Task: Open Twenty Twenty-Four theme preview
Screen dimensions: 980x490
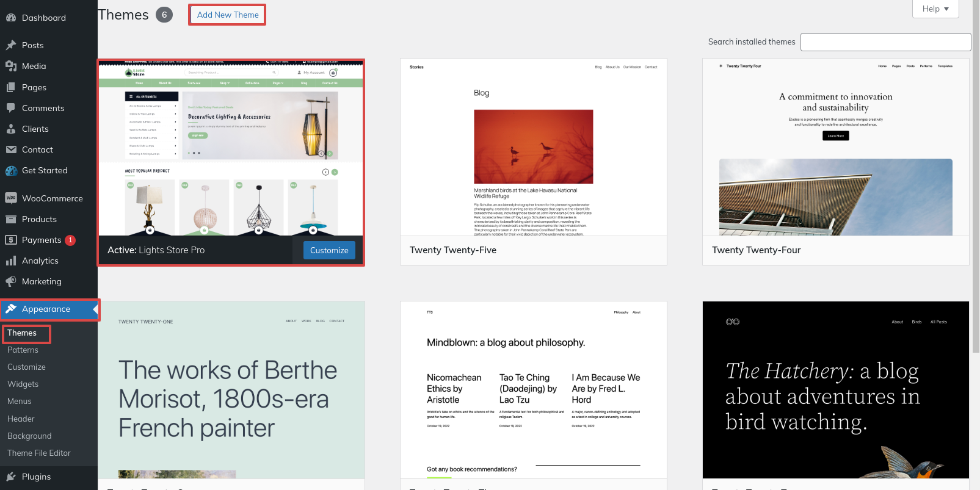Action: click(x=835, y=147)
